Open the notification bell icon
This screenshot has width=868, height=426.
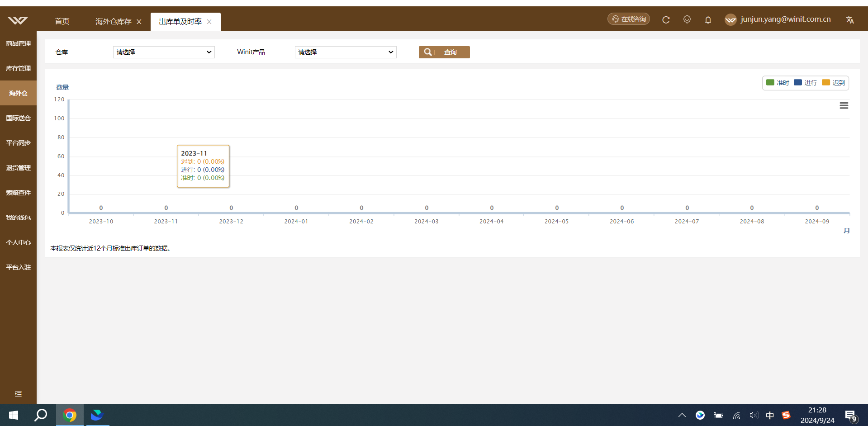point(708,20)
